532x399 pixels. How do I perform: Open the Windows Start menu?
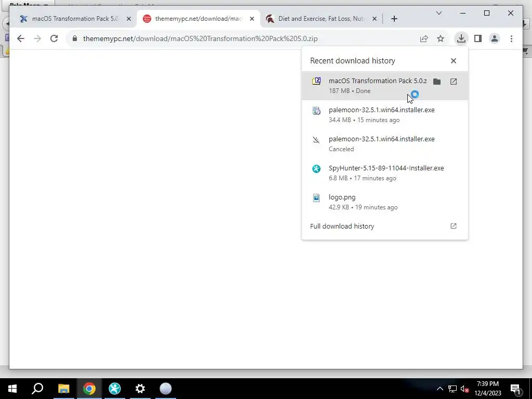coord(12,389)
